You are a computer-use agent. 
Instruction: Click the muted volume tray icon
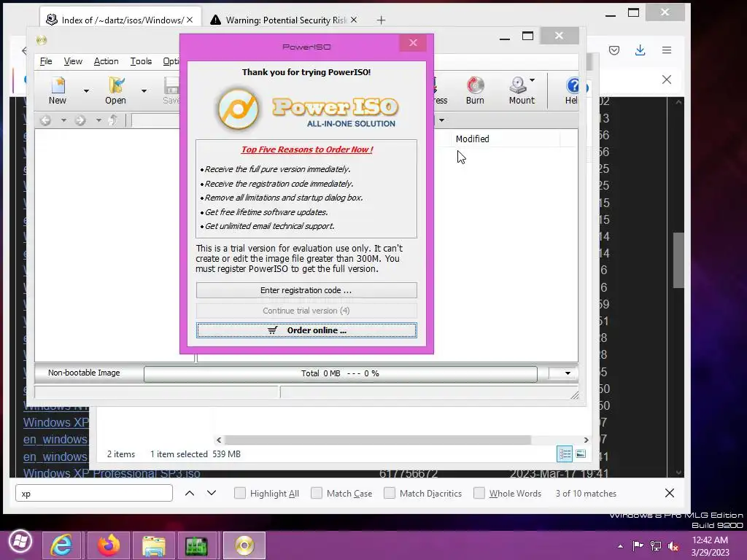[673, 546]
